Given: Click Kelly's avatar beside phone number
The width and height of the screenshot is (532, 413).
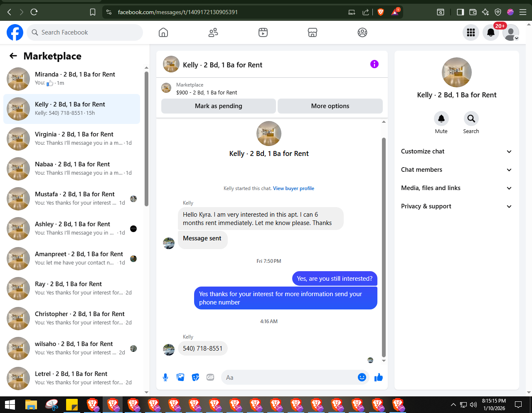Looking at the screenshot, I should click(169, 349).
